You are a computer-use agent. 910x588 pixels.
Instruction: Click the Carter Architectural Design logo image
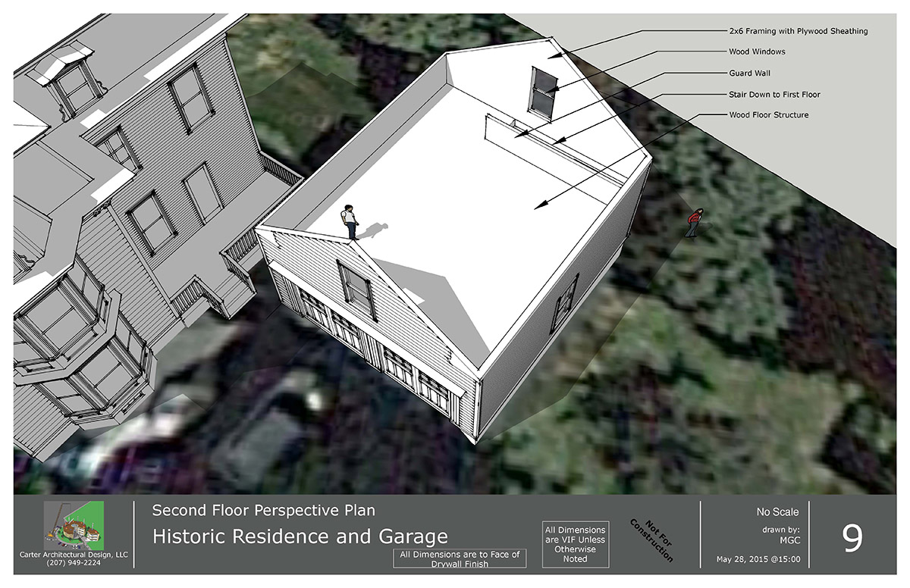75,526
